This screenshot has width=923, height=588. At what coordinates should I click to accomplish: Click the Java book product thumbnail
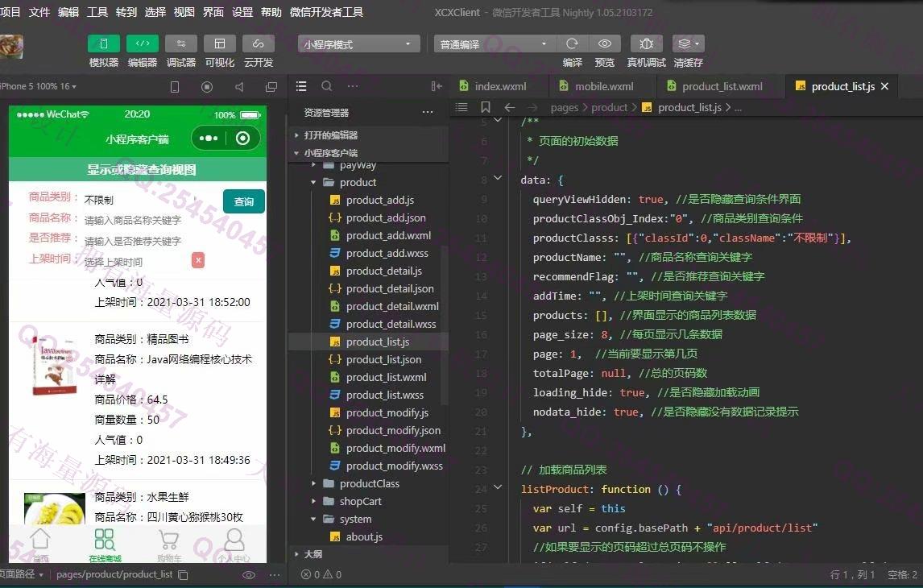pos(54,366)
